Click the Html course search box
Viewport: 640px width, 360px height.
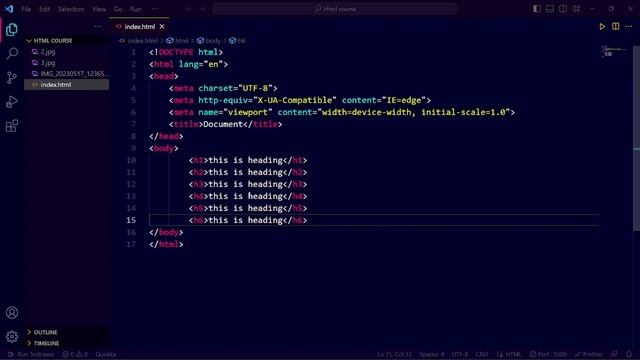coord(334,9)
